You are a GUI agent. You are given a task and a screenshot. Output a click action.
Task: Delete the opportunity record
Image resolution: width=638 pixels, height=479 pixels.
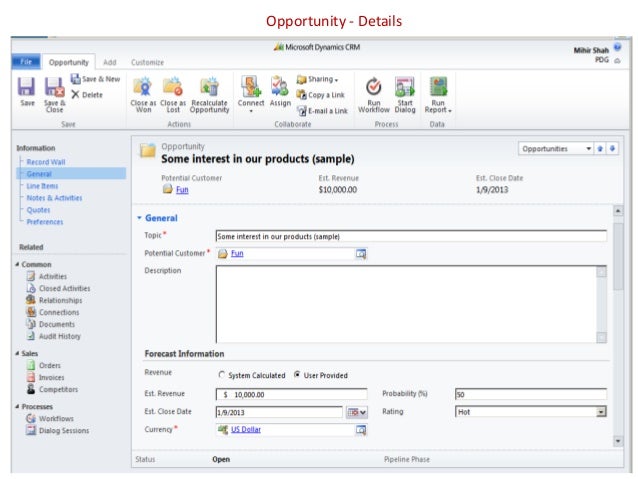click(x=87, y=95)
